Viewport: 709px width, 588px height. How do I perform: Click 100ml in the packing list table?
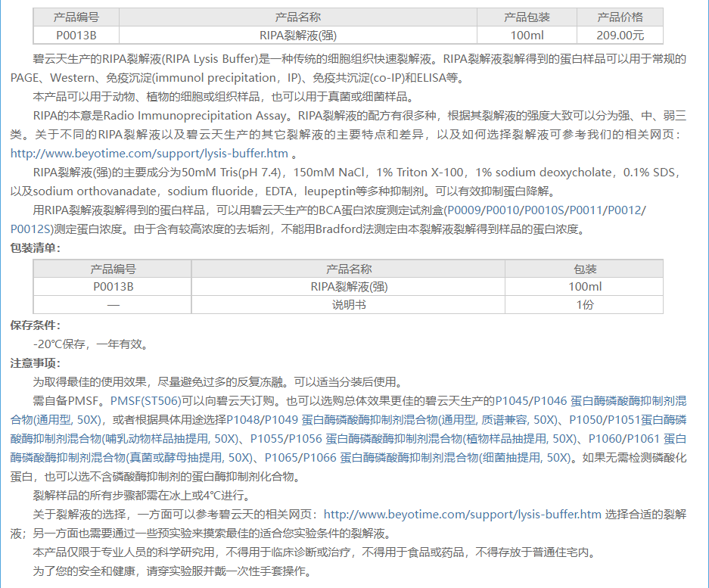(x=585, y=287)
